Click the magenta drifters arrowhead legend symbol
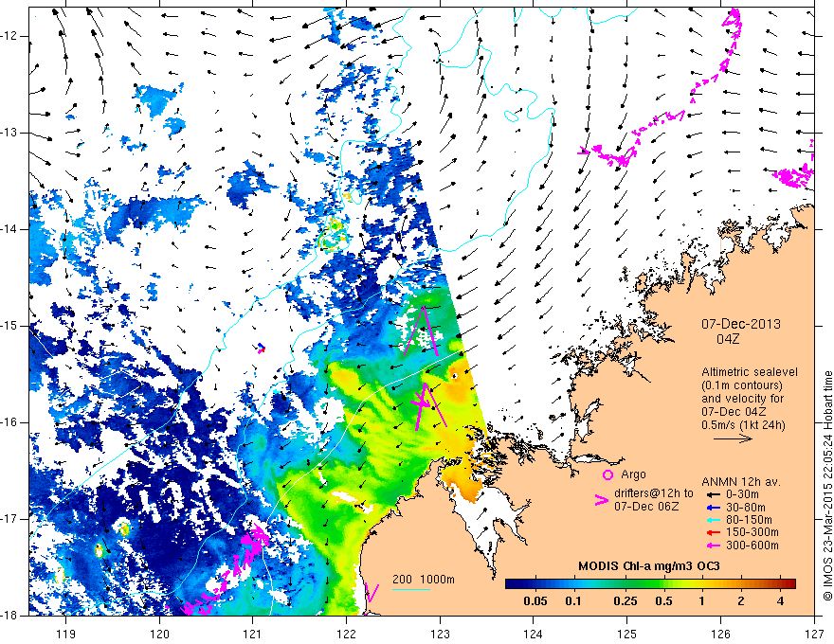 (601, 500)
